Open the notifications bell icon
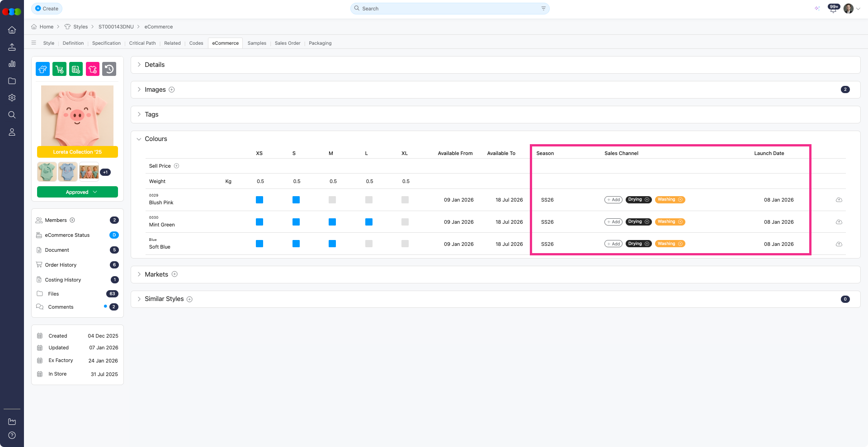 coord(833,9)
